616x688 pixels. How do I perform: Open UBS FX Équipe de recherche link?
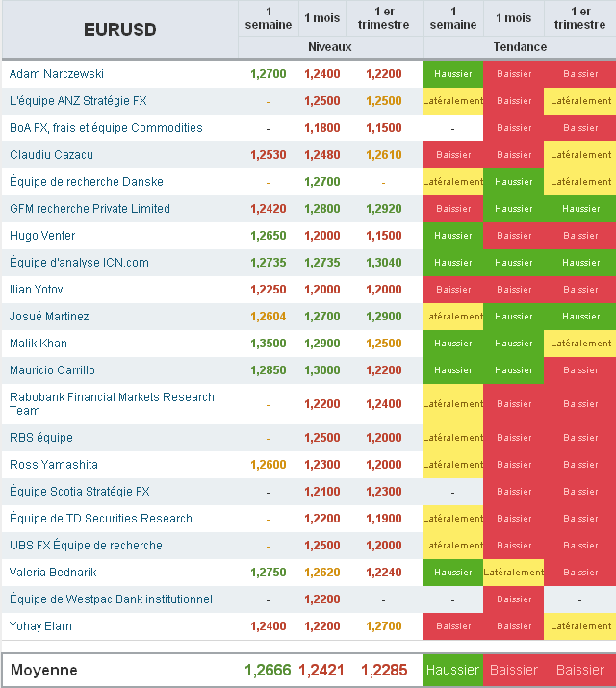tap(86, 545)
